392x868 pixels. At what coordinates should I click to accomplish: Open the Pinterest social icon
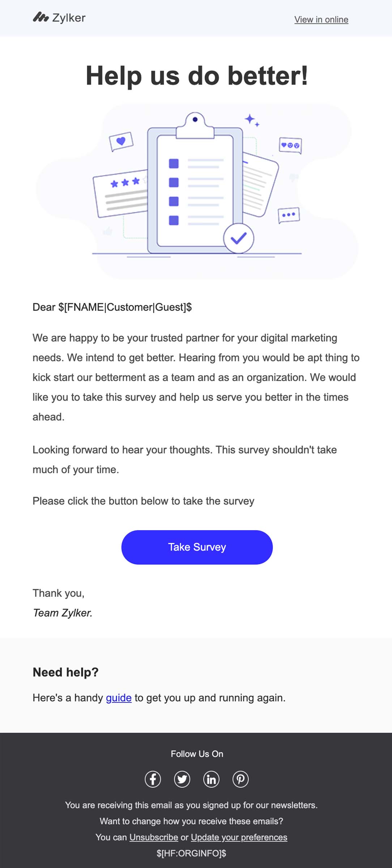(240, 779)
